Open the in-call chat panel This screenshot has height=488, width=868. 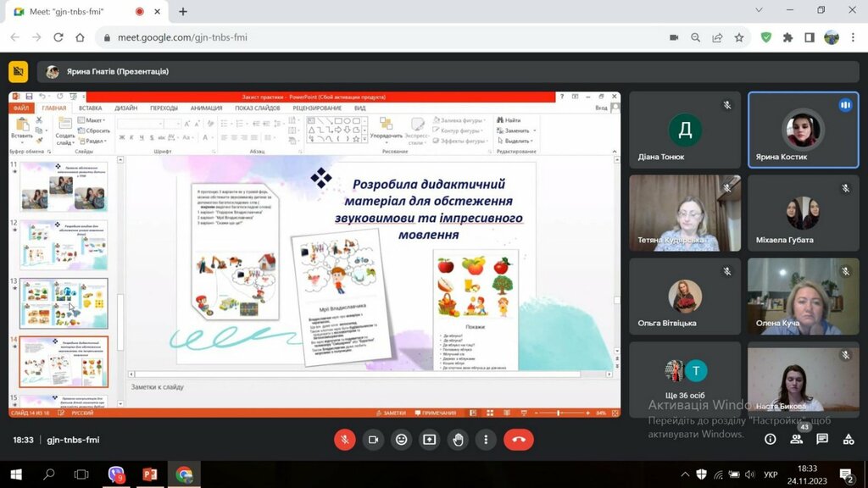coord(822,440)
